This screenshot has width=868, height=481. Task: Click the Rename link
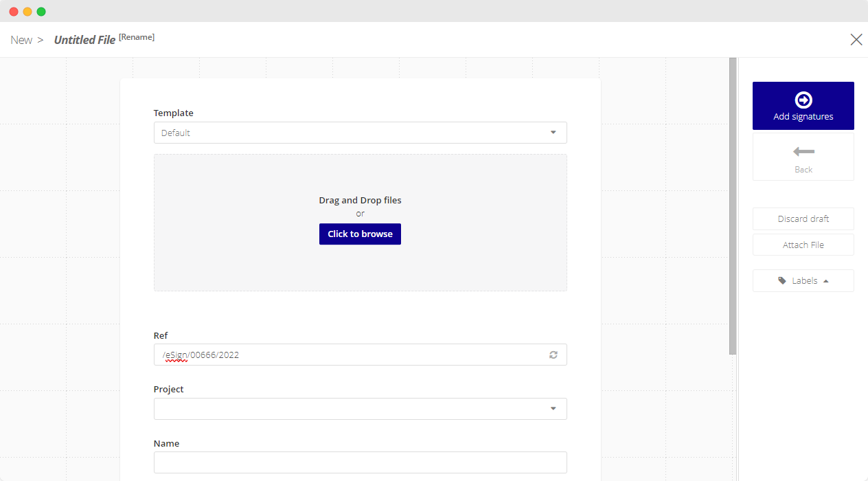(137, 37)
